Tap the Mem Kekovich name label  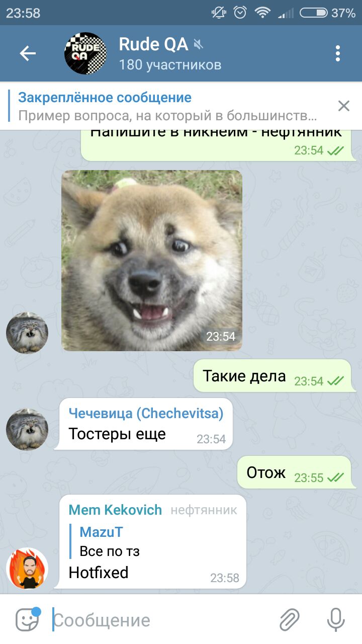pyautogui.click(x=115, y=510)
